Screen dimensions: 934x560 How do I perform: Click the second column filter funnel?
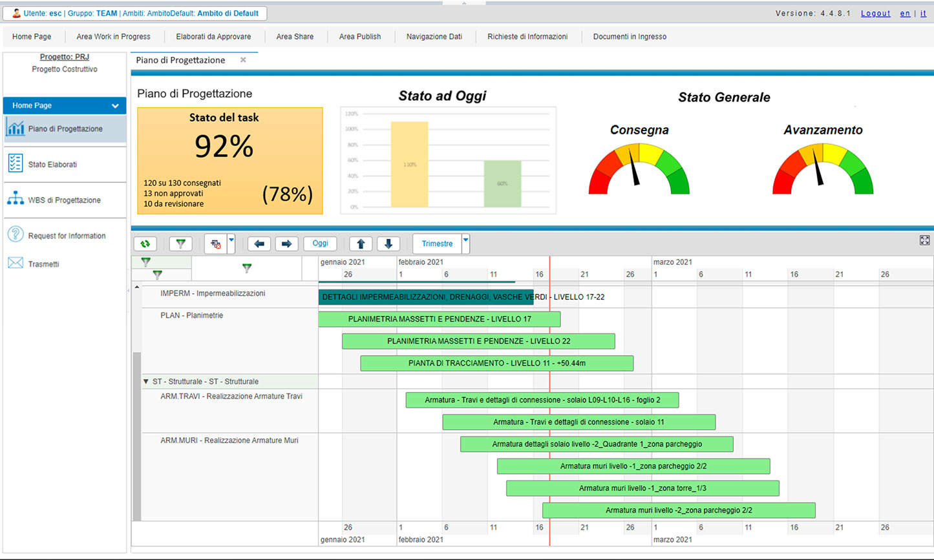(x=246, y=268)
